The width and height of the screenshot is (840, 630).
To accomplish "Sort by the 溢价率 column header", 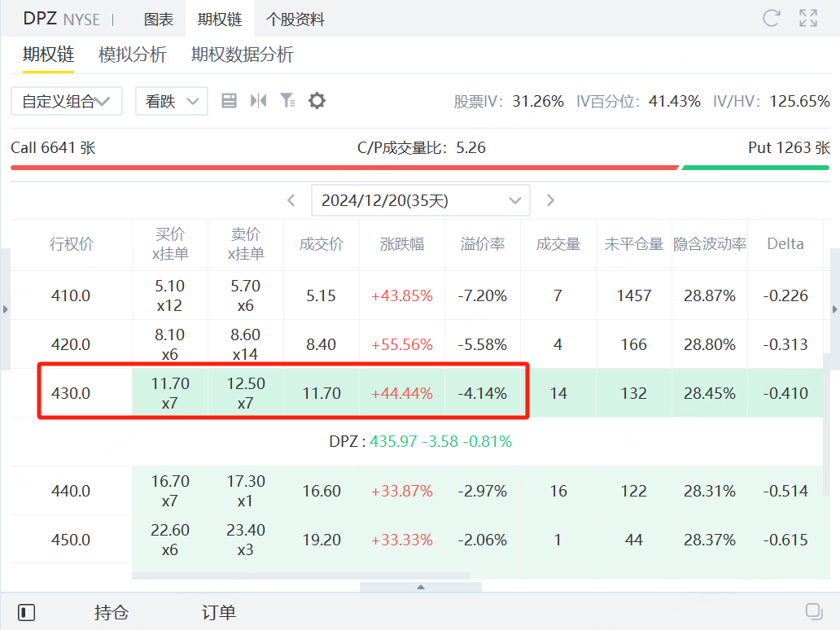I will coord(483,243).
